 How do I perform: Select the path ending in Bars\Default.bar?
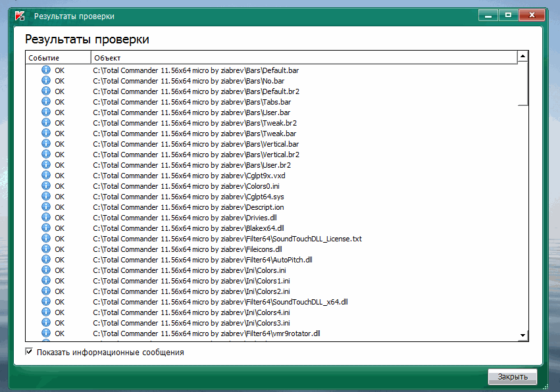(195, 70)
